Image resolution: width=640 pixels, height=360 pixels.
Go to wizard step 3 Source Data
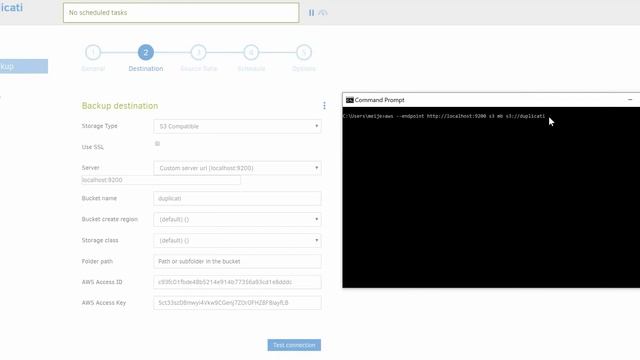click(x=198, y=52)
